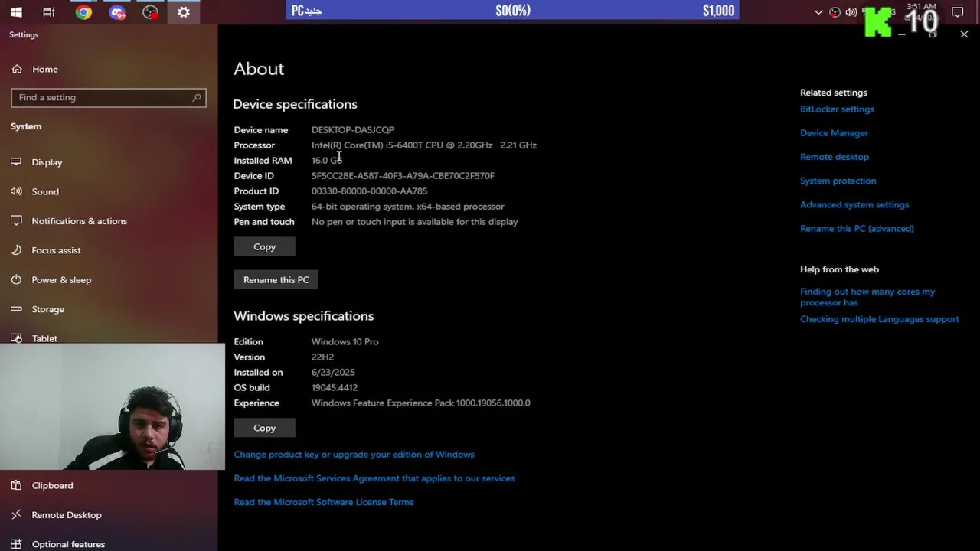This screenshot has height=551, width=980.
Task: Open Power & sleep settings
Action: pyautogui.click(x=61, y=280)
